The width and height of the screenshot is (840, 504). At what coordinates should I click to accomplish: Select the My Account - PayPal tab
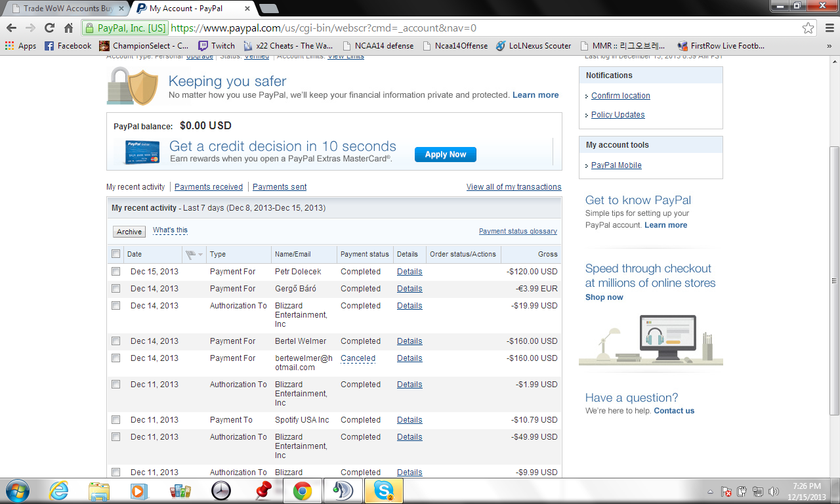(x=190, y=9)
